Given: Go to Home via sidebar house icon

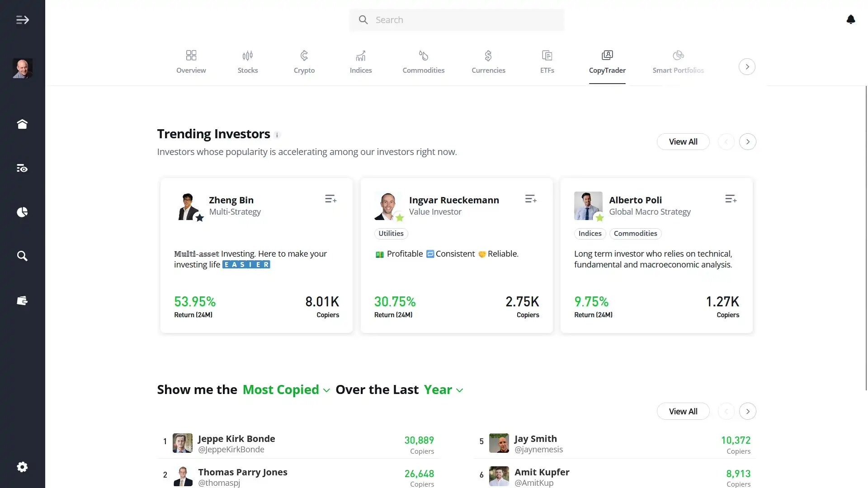Looking at the screenshot, I should tap(22, 124).
